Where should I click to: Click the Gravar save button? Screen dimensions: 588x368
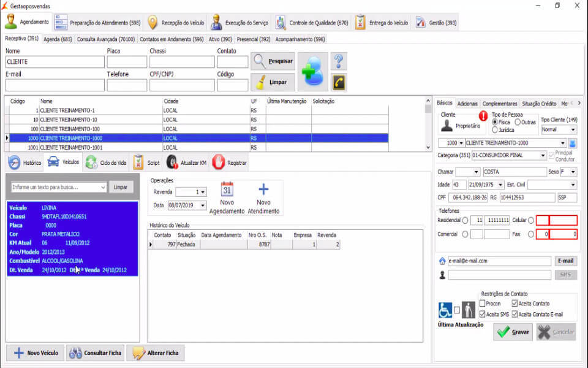point(513,332)
